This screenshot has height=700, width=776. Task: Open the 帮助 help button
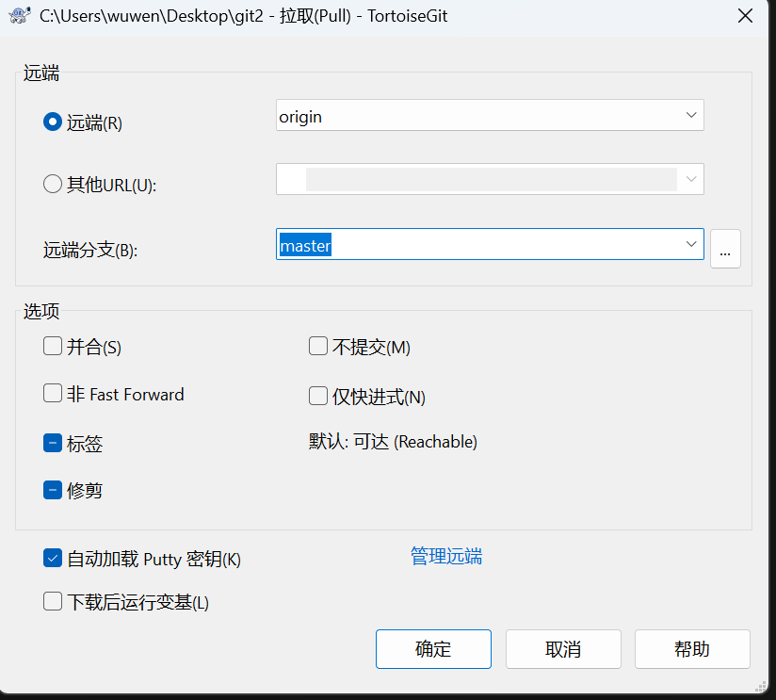[692, 648]
